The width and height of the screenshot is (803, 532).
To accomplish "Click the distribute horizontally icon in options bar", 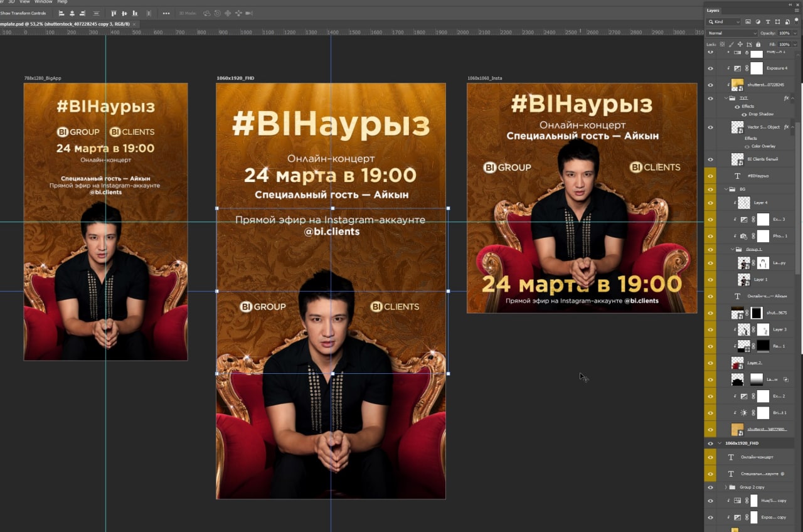I will 149,13.
